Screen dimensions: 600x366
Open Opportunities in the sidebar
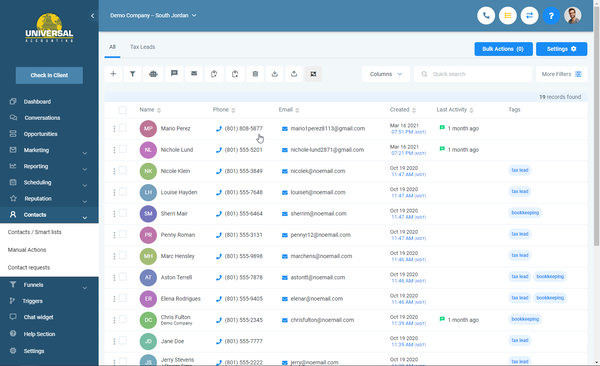tap(40, 134)
